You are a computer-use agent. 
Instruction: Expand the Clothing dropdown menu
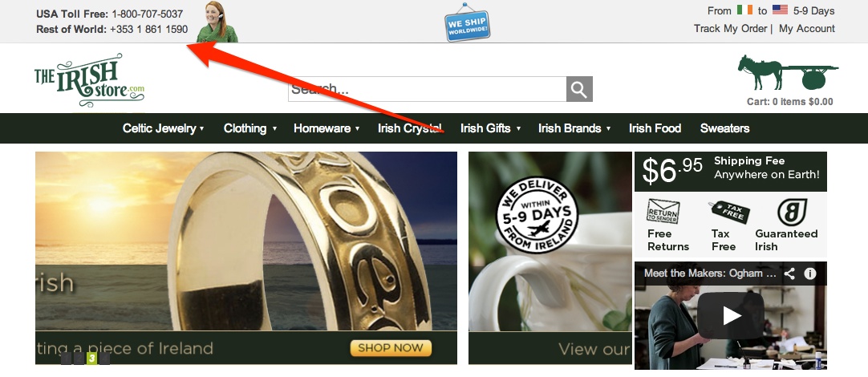tap(249, 128)
